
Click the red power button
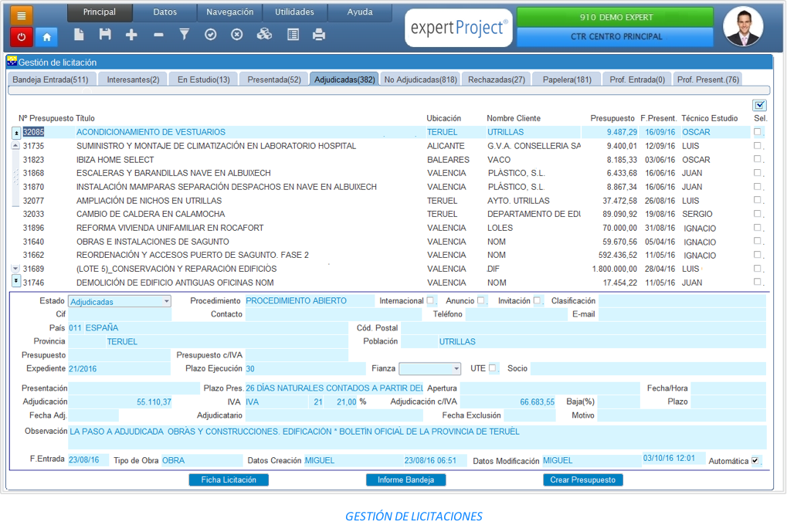(21, 36)
